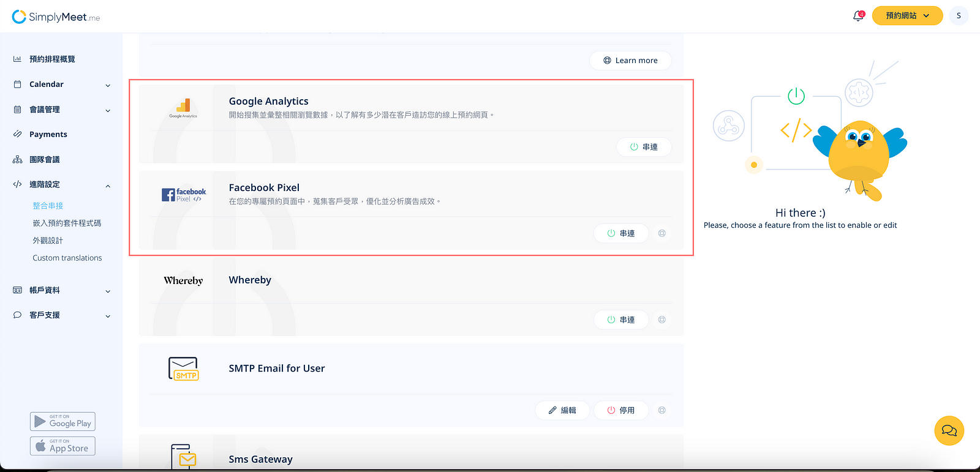This screenshot has width=980, height=472.
Task: Connect Facebook Pixel with 串連 button
Action: (x=621, y=233)
